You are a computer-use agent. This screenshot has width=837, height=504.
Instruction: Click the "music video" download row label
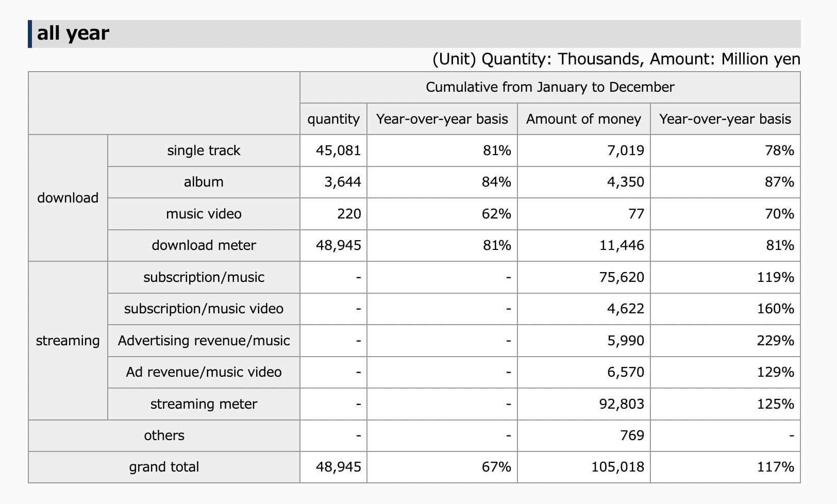[x=204, y=214]
